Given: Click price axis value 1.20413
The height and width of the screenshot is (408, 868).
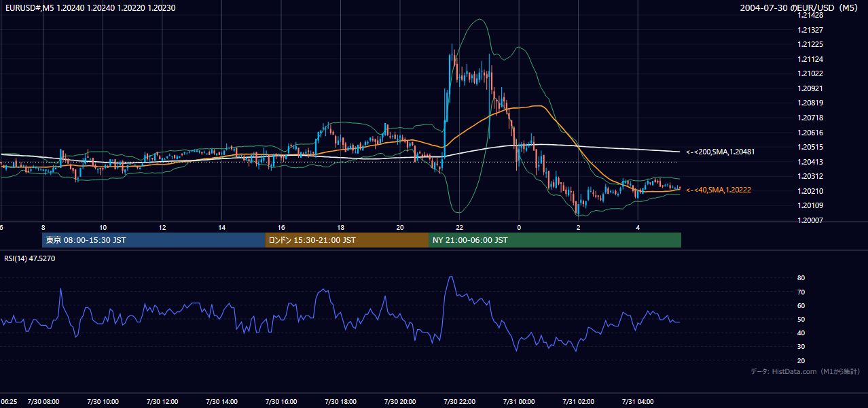Looking at the screenshot, I should pos(811,162).
